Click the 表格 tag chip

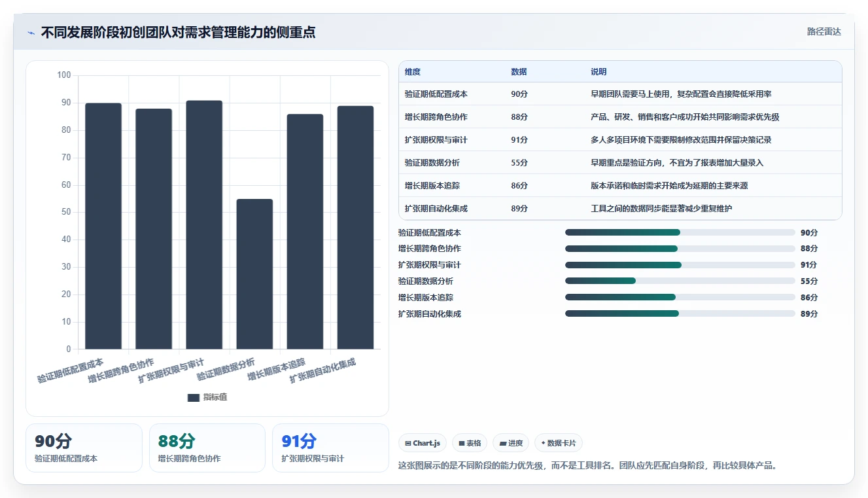click(470, 443)
